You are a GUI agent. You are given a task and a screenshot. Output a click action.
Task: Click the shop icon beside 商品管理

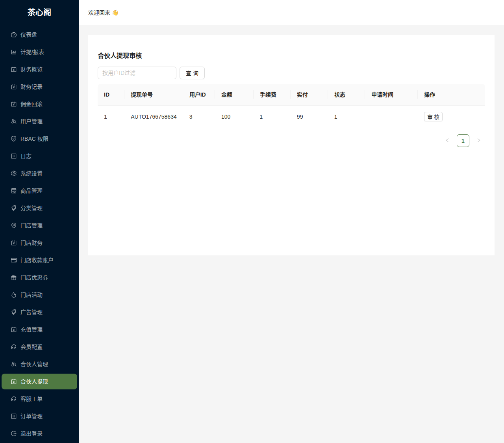[14, 191]
